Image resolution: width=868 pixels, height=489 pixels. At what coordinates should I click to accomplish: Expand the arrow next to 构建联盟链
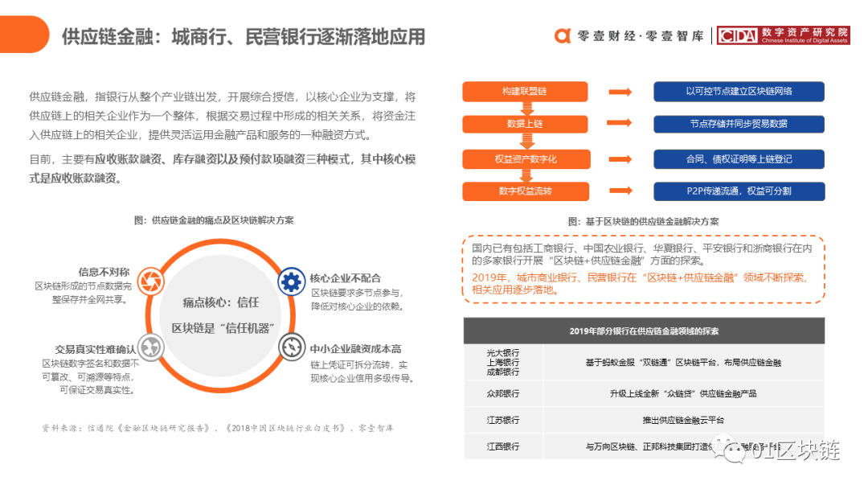click(620, 91)
